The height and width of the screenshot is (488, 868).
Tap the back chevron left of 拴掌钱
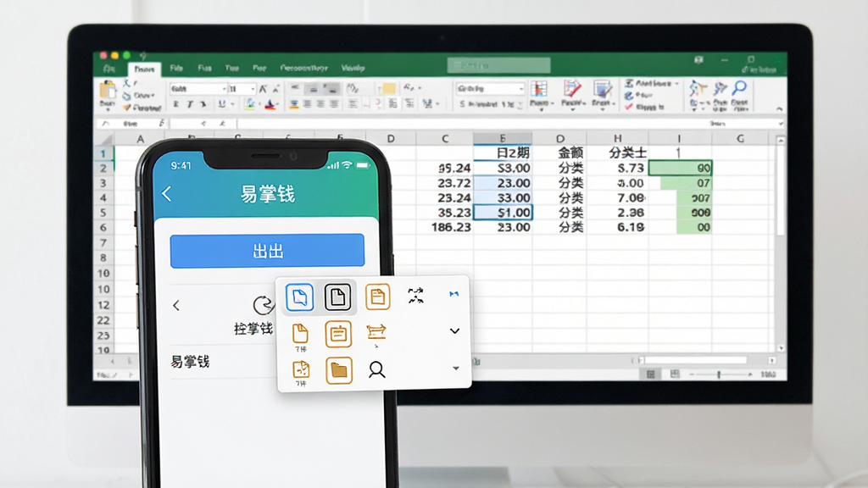click(176, 305)
